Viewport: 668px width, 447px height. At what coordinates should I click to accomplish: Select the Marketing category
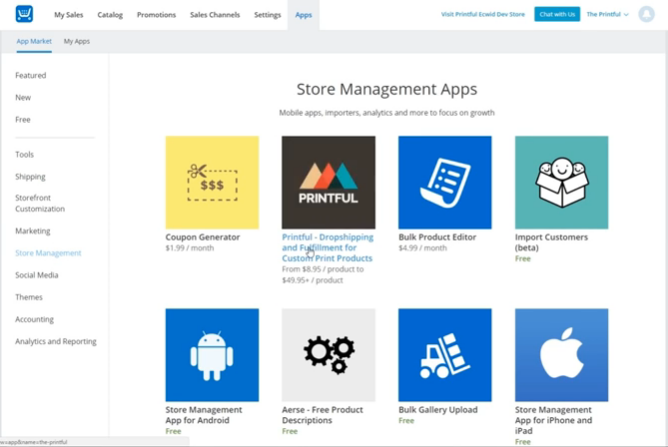[x=33, y=231]
